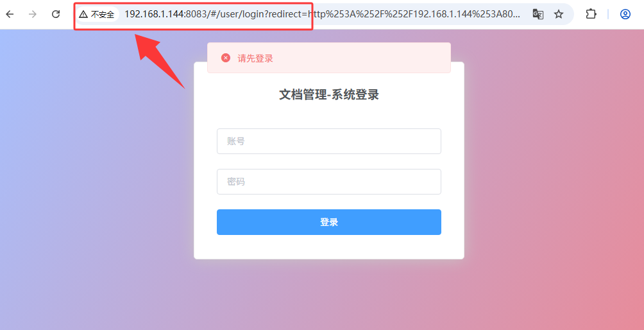Click the blank area below 登录 button in card
The image size is (644, 330).
click(x=329, y=247)
